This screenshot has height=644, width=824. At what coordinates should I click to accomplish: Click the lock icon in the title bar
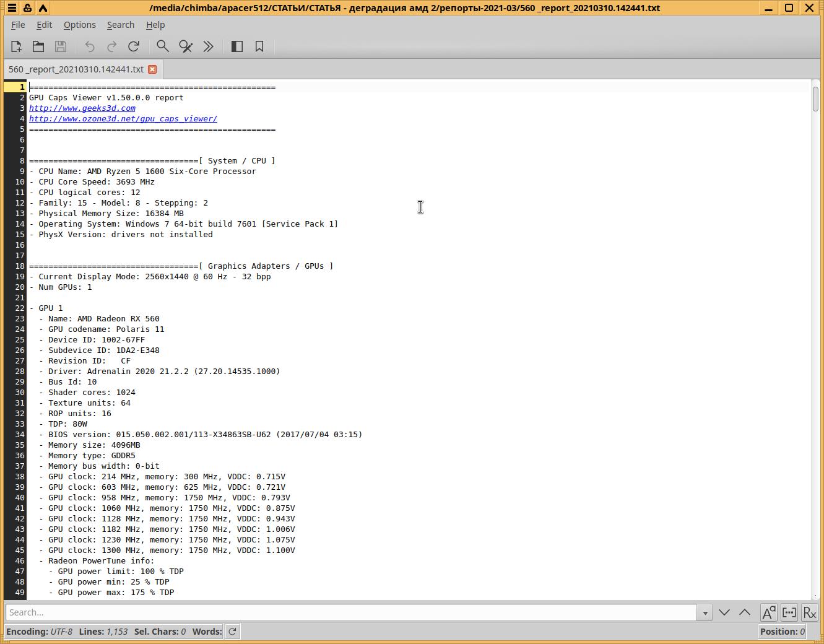(x=27, y=8)
